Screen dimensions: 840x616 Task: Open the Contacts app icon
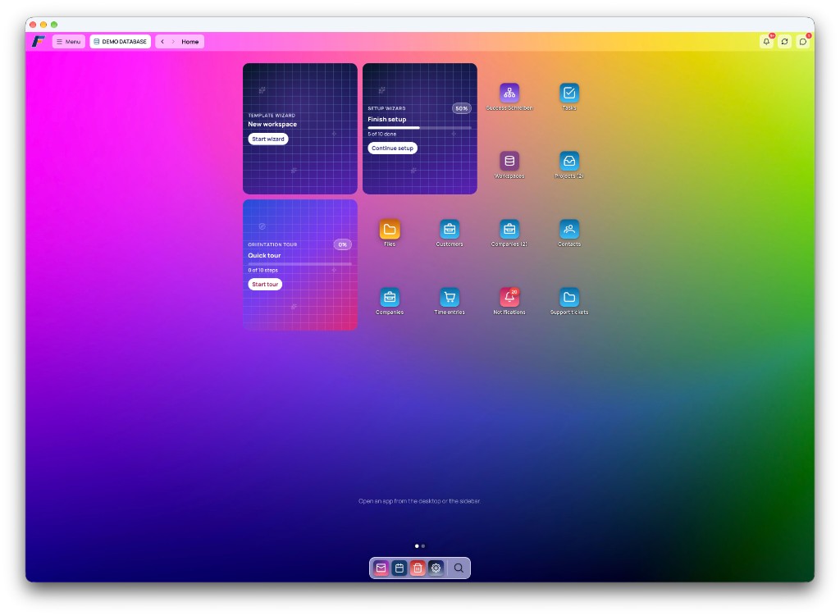point(569,230)
